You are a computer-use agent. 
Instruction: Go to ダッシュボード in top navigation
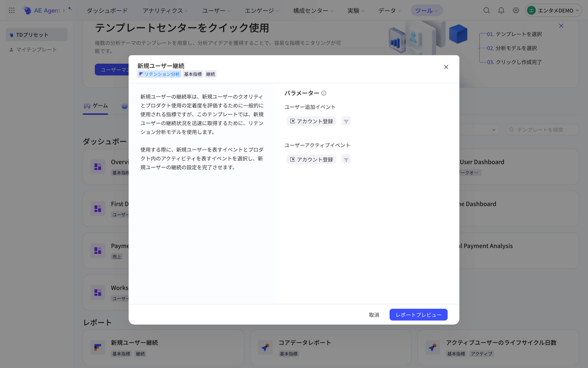click(107, 10)
